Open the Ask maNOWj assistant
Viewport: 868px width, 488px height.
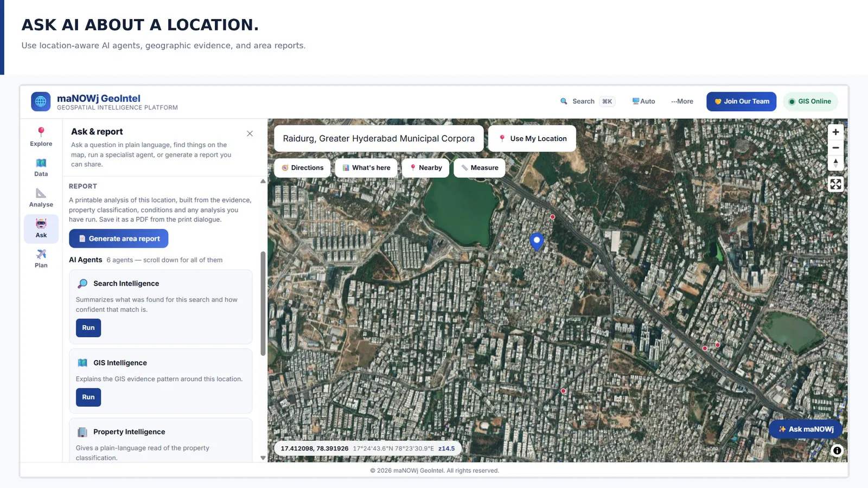806,429
